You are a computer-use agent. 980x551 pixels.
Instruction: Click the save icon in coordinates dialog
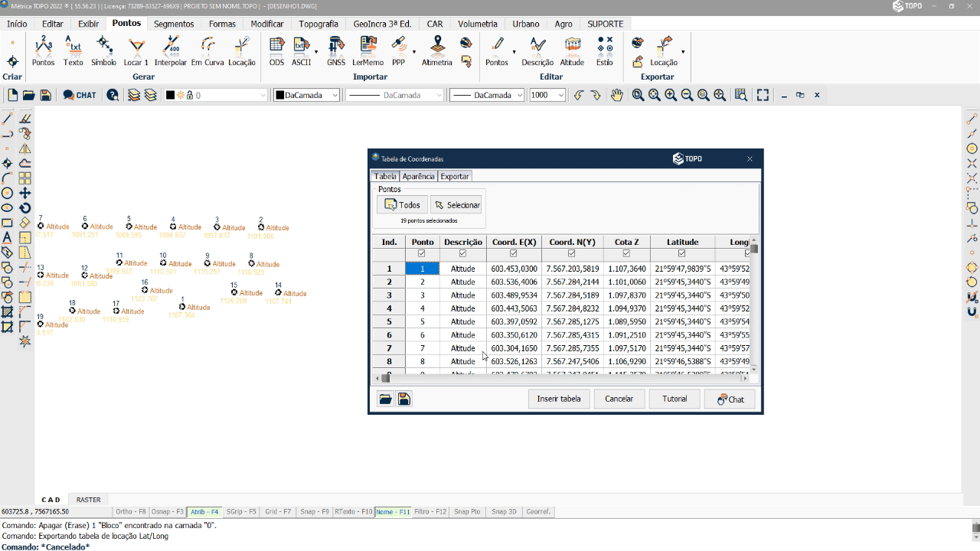(x=404, y=399)
